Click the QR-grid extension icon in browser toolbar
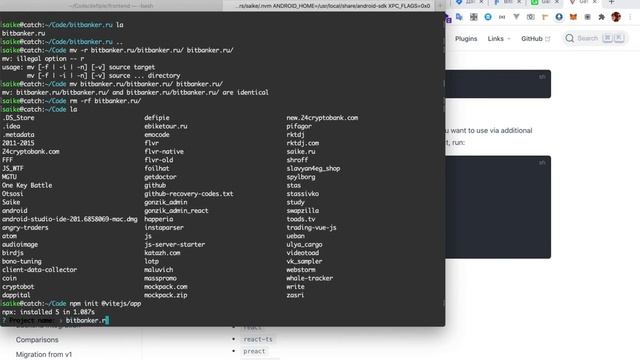 (x=473, y=17)
